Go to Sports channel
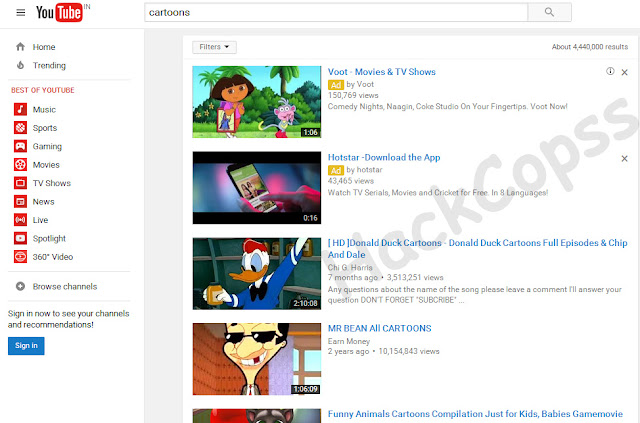The width and height of the screenshot is (640, 423). tap(45, 128)
